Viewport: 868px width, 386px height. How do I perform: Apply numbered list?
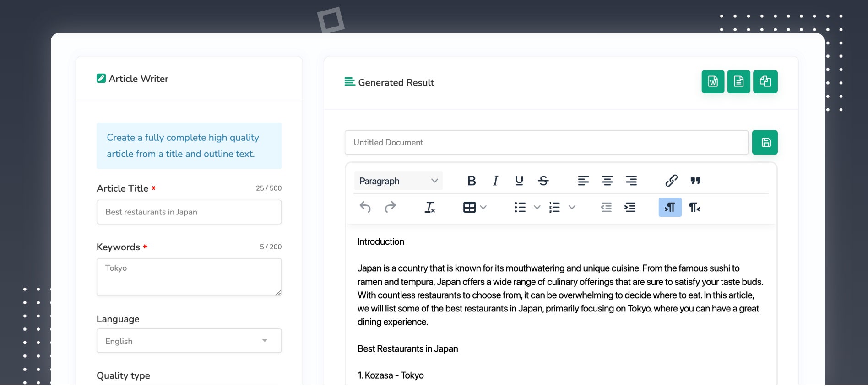point(554,207)
